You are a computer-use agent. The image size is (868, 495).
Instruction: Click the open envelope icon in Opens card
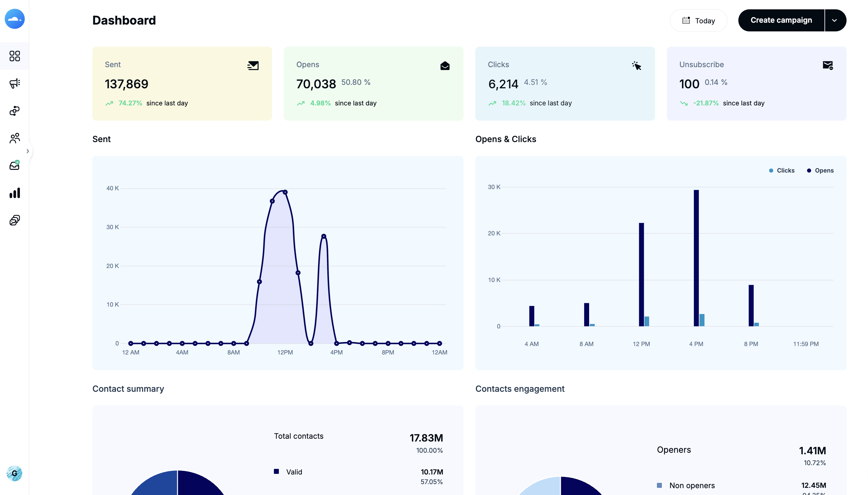click(x=445, y=66)
